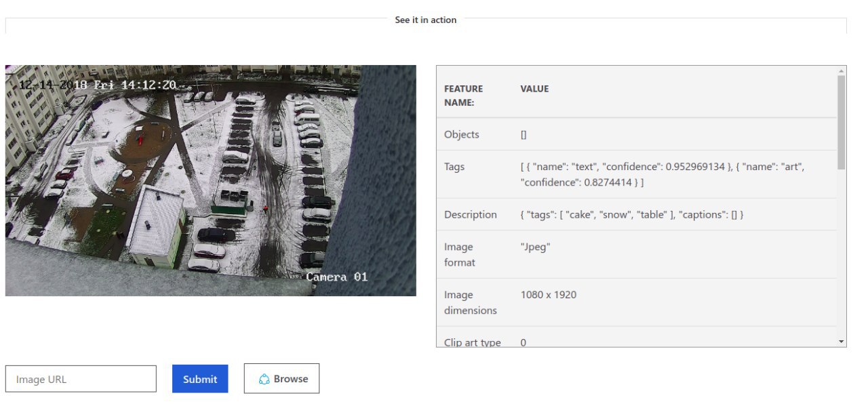Click the Clip art type row label
This screenshot has width=868, height=404.
472,342
